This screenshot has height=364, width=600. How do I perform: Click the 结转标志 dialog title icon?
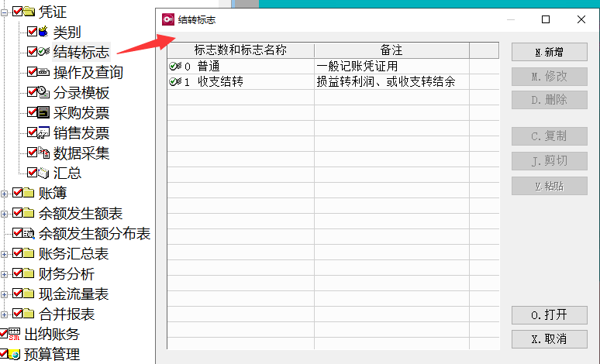(x=168, y=19)
